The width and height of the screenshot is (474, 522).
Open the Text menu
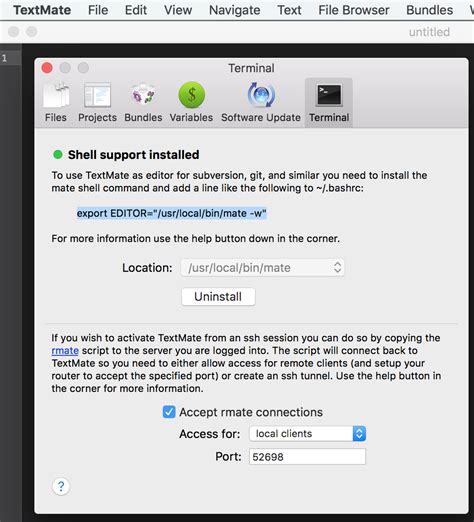click(289, 10)
